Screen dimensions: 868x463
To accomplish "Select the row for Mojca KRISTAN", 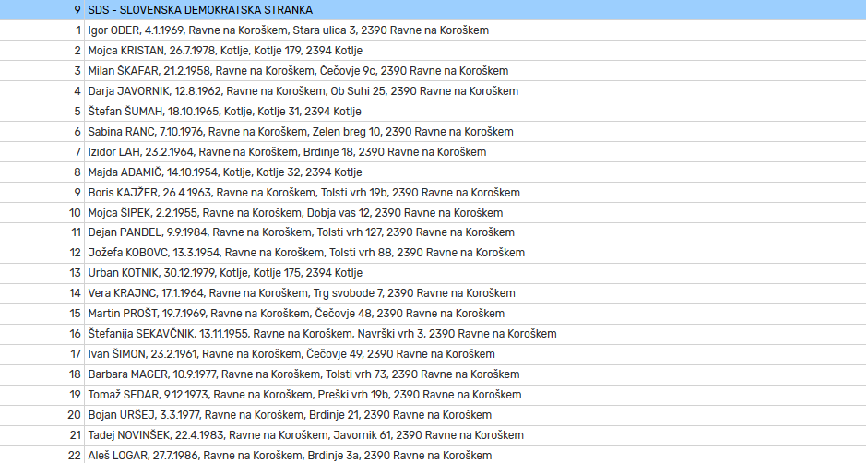I will [434, 51].
